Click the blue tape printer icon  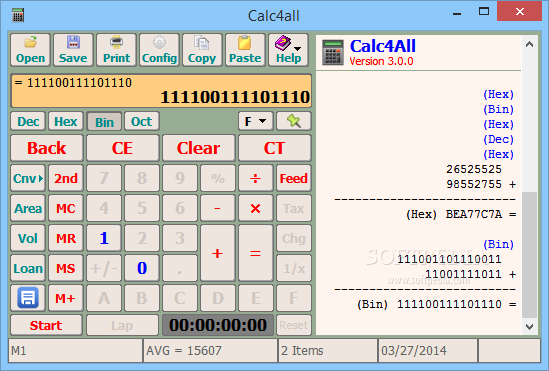(x=28, y=298)
